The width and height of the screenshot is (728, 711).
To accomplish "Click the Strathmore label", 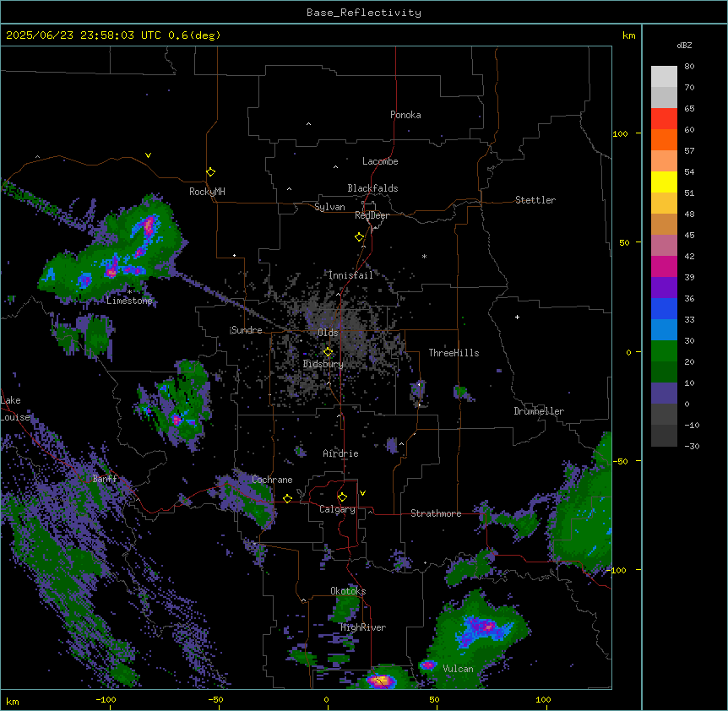I will 436,513.
